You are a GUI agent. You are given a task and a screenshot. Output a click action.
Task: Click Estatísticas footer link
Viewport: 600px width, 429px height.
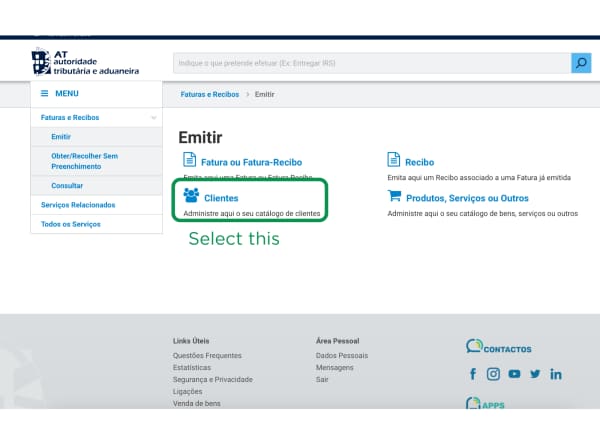coord(192,367)
